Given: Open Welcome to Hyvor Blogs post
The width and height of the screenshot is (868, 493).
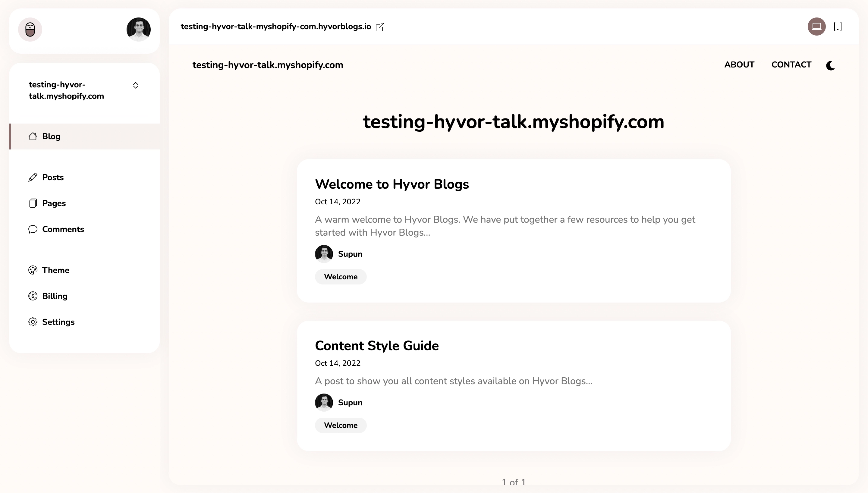Looking at the screenshot, I should [392, 184].
